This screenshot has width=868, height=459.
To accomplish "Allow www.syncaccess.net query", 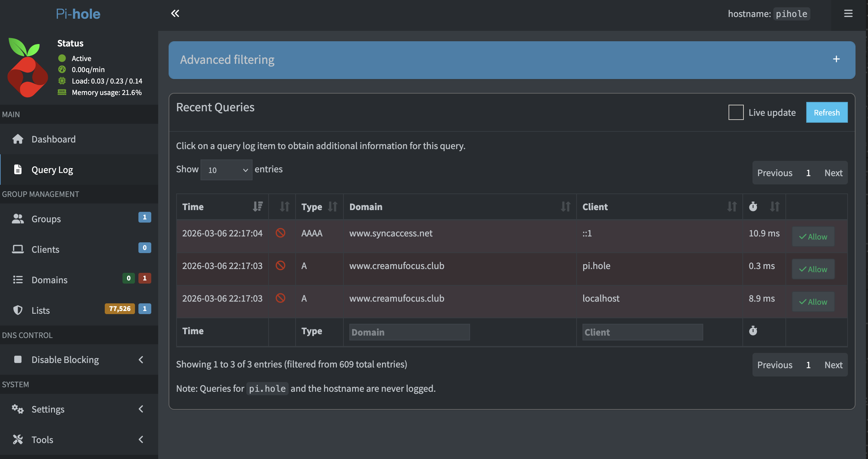I will [813, 237].
